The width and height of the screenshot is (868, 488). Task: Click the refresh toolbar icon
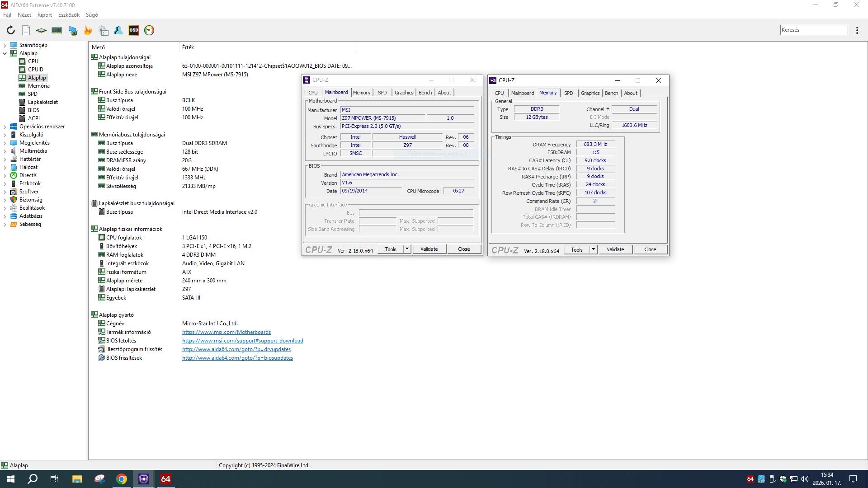10,30
